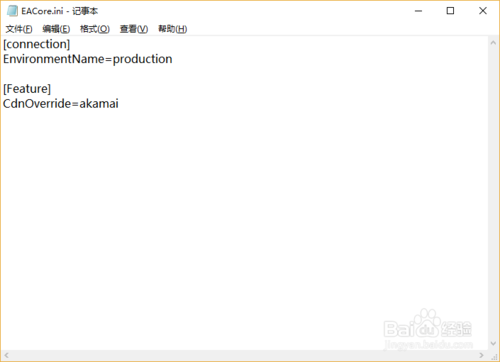Image resolution: width=500 pixels, height=362 pixels.
Task: Click the window resize grip corner
Action: click(x=494, y=356)
